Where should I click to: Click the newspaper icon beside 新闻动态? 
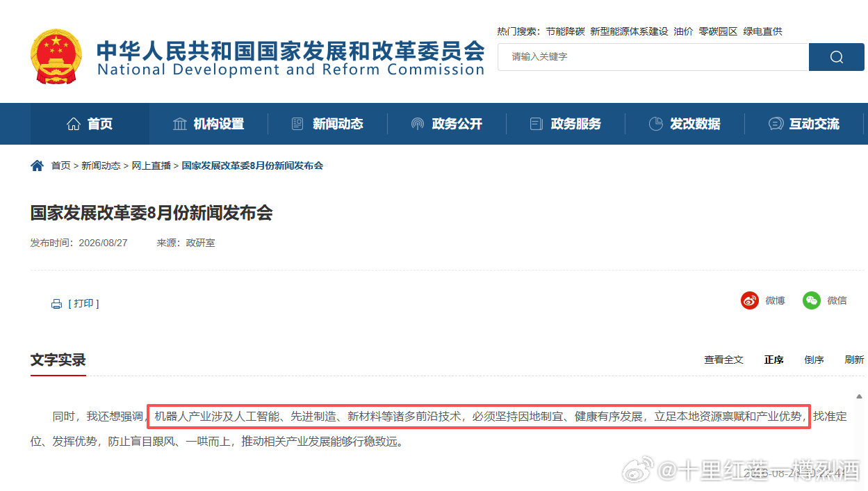click(x=298, y=124)
